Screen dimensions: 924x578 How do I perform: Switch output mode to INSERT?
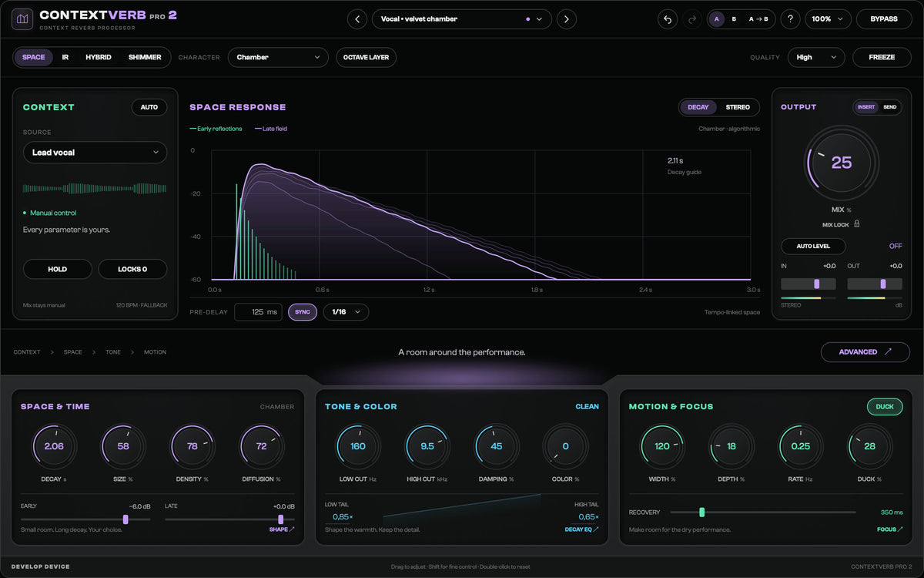tap(866, 107)
